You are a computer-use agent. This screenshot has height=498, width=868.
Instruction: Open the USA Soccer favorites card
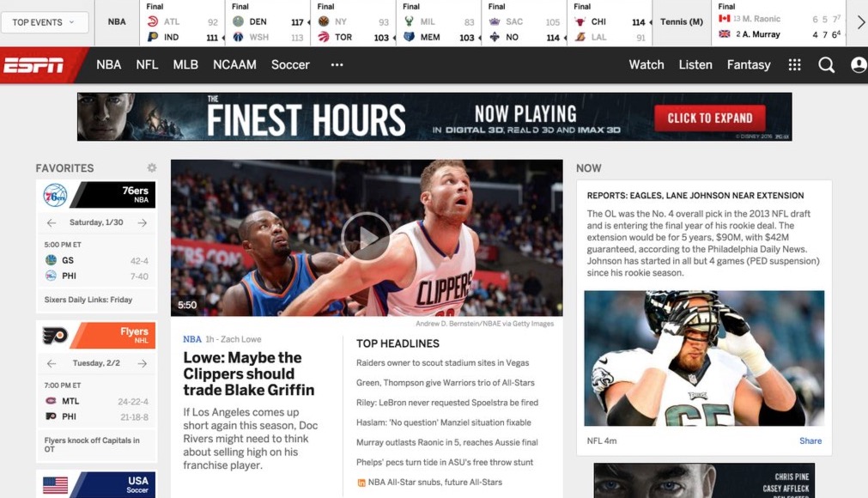[x=96, y=485]
